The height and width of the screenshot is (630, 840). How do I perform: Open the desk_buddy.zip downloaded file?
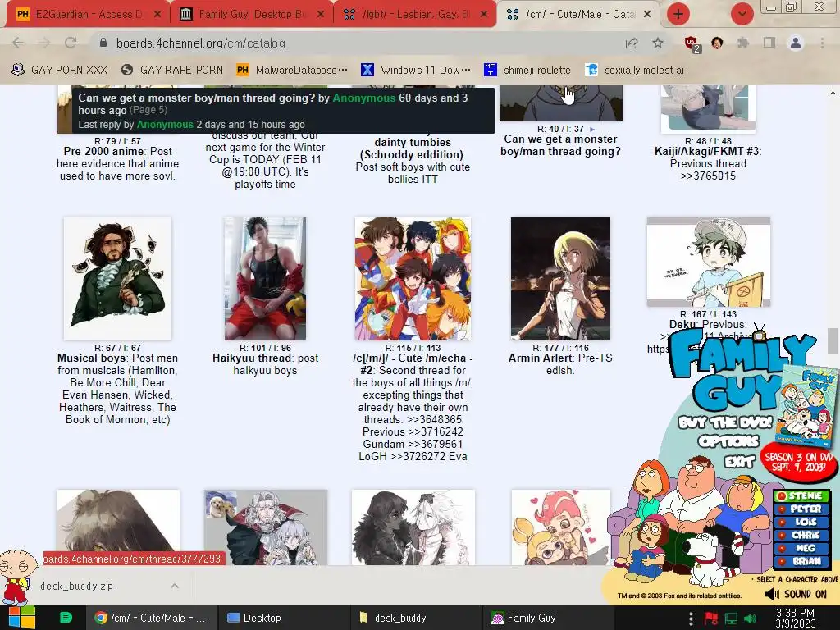pyautogui.click(x=76, y=586)
